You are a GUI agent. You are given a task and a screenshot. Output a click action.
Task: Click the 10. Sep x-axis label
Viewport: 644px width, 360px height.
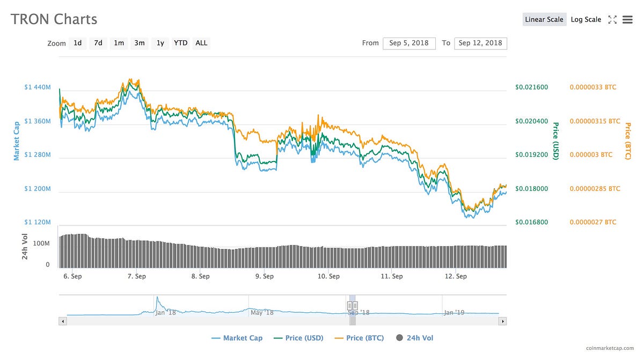(x=328, y=276)
